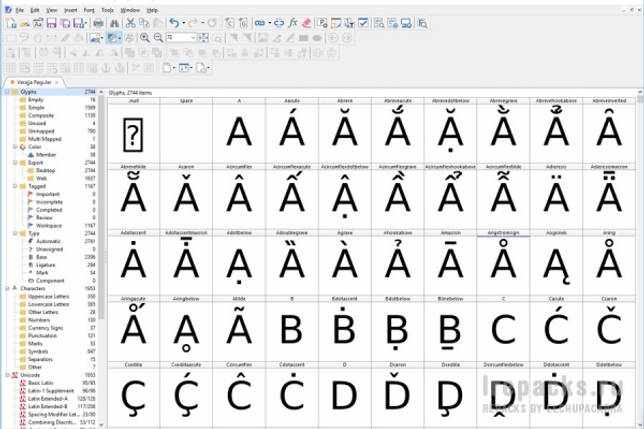This screenshot has width=644, height=429.
Task: Click the blue monitor preview icon
Action: 406,23
